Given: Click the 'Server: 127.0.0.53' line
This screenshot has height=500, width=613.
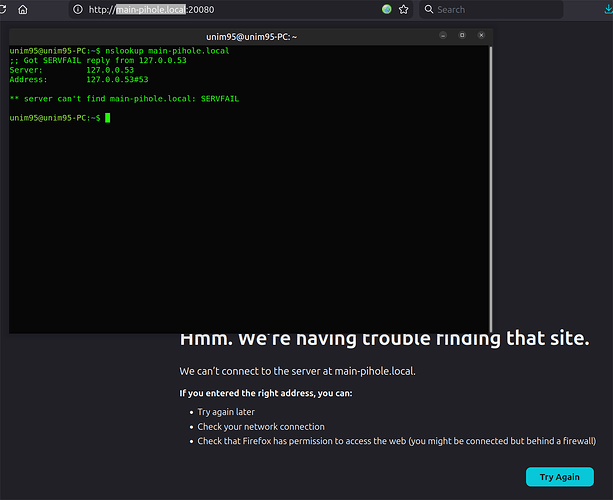Looking at the screenshot, I should 72,70.
